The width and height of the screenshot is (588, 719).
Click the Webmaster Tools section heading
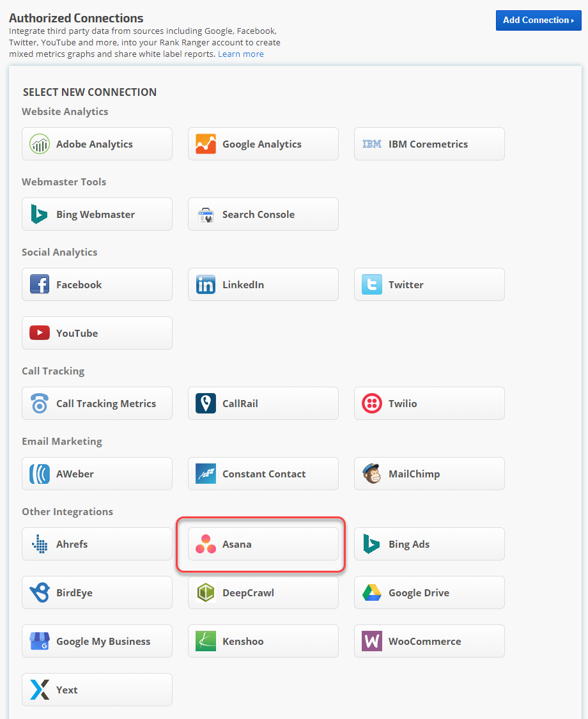[x=64, y=182]
